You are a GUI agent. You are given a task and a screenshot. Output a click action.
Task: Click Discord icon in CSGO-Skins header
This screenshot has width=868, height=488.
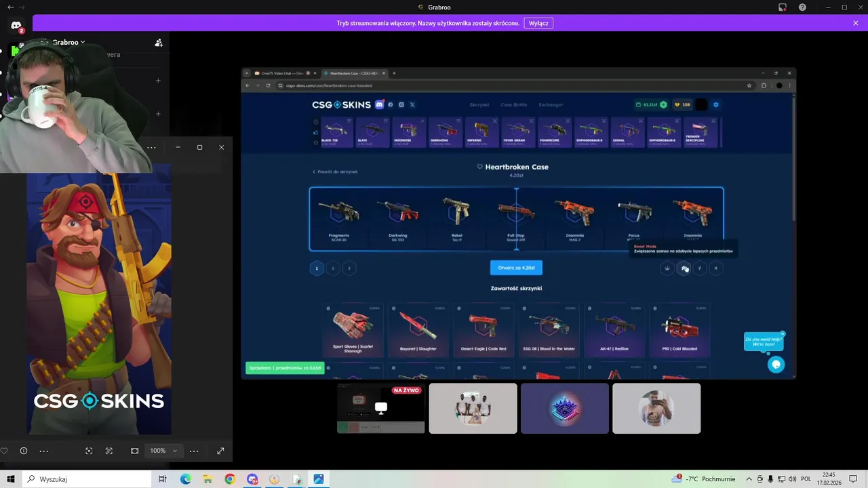pos(380,104)
